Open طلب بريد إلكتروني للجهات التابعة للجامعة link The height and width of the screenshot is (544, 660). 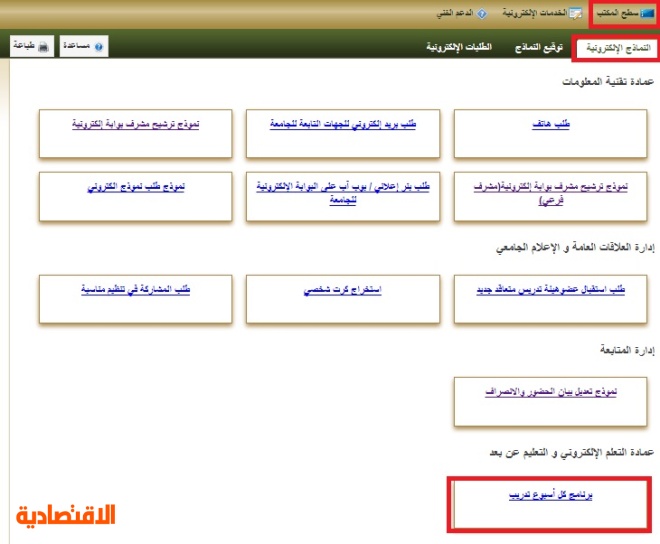tap(343, 124)
